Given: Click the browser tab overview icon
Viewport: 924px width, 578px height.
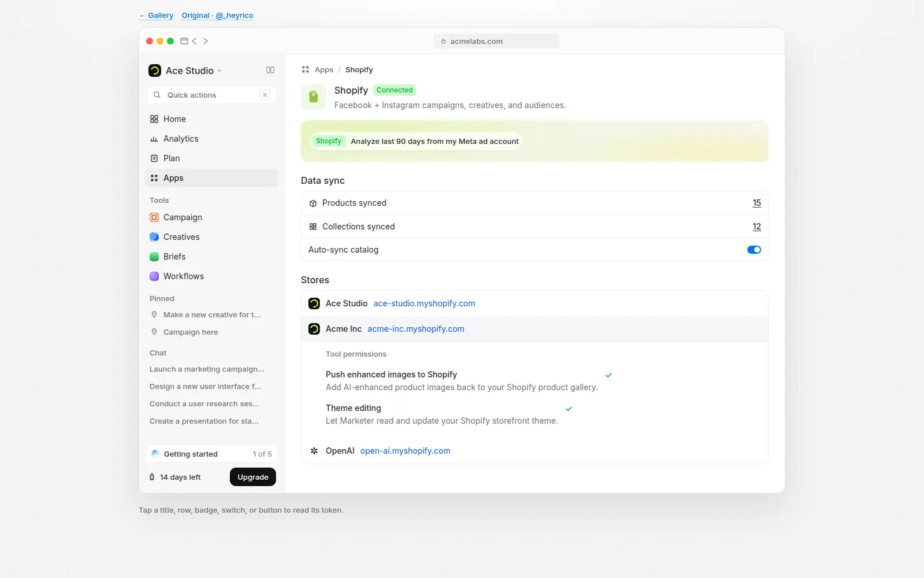Looking at the screenshot, I should 184,41.
